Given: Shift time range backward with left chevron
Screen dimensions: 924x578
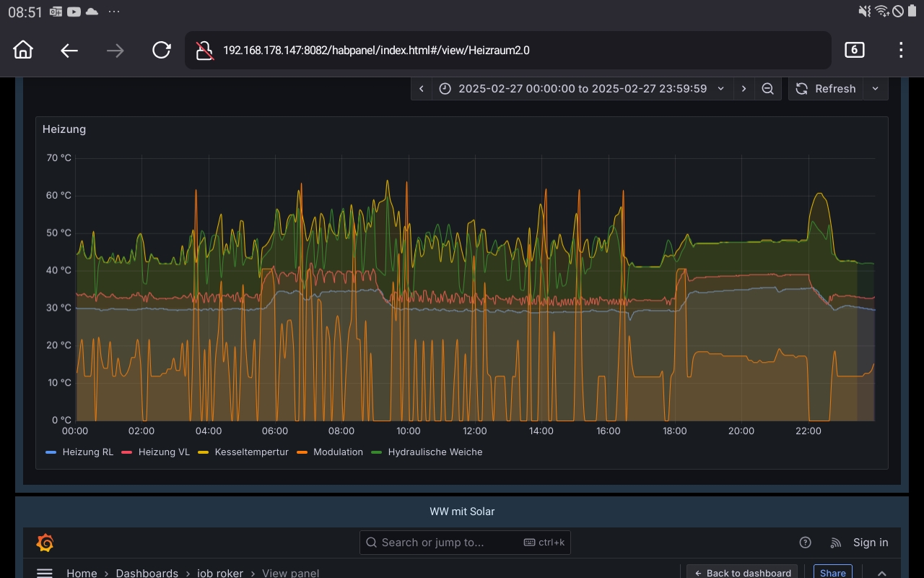Looking at the screenshot, I should (x=422, y=89).
